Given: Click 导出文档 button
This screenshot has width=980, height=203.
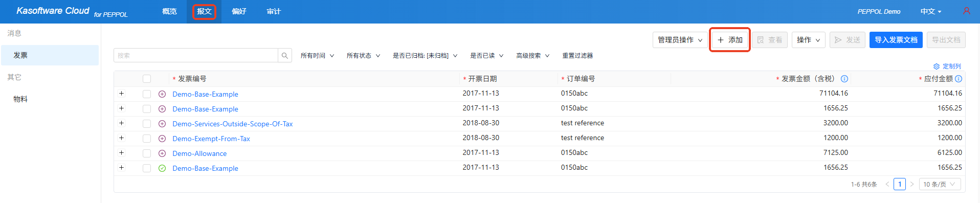Looking at the screenshot, I should click(946, 40).
